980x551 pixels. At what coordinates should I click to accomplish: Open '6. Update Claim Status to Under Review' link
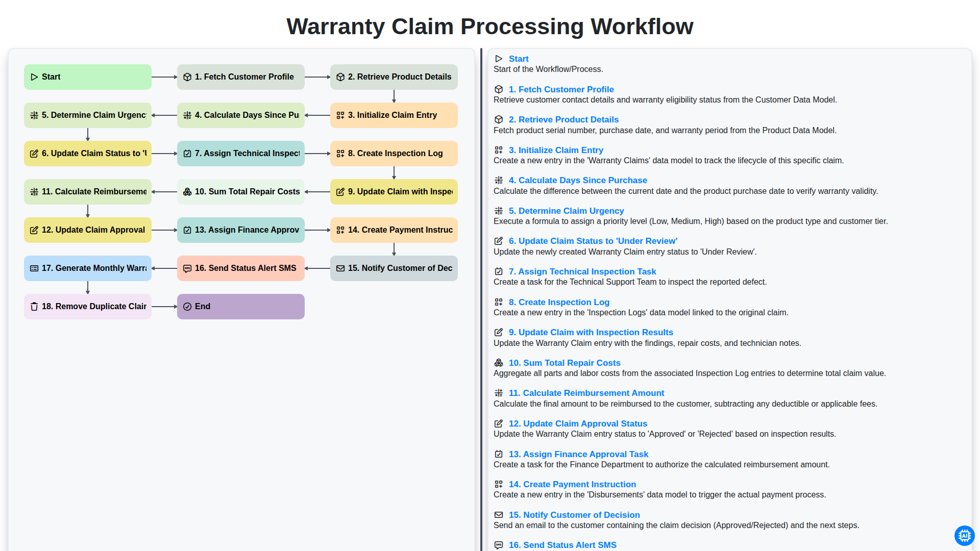[x=593, y=241]
